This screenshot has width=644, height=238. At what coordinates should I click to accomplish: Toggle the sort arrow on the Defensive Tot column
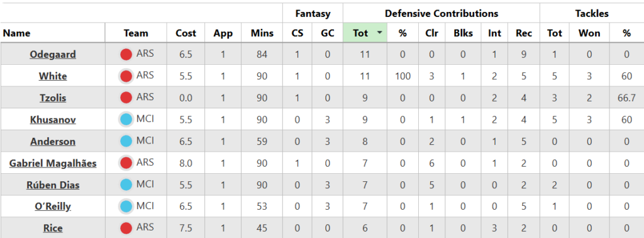click(x=379, y=33)
